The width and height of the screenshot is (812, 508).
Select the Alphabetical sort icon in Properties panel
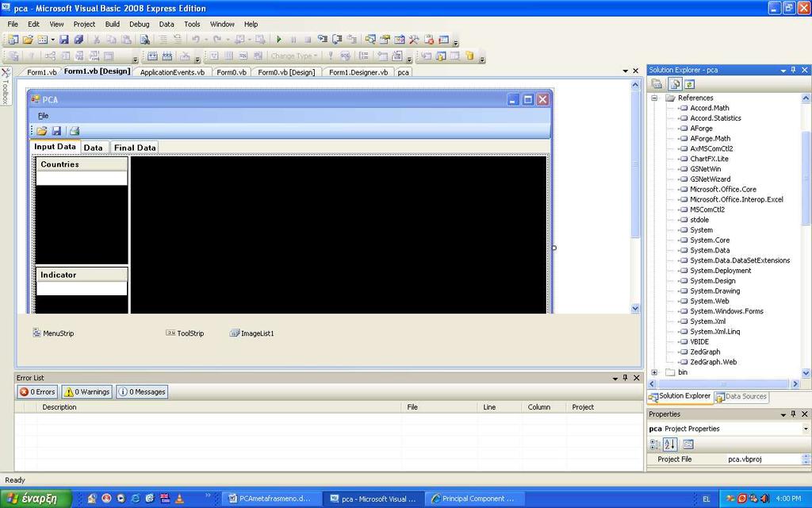[670, 444]
